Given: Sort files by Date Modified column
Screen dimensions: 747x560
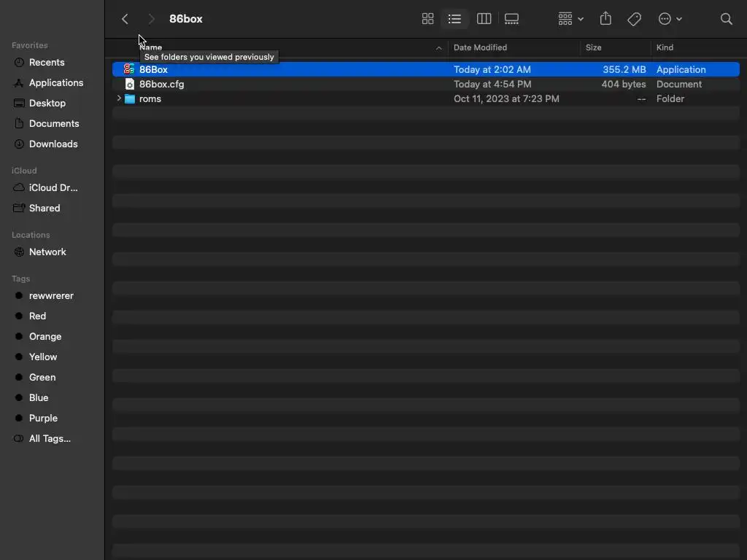Looking at the screenshot, I should pyautogui.click(x=480, y=47).
